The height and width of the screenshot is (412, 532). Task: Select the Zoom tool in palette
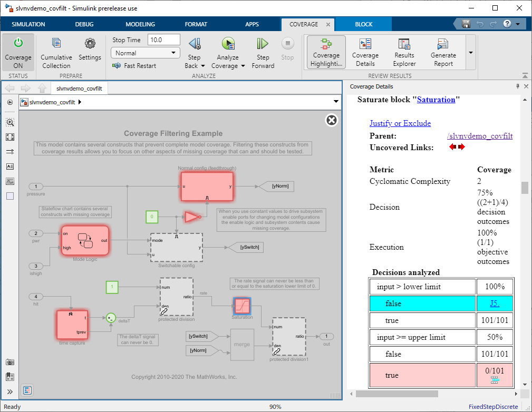[x=10, y=122]
